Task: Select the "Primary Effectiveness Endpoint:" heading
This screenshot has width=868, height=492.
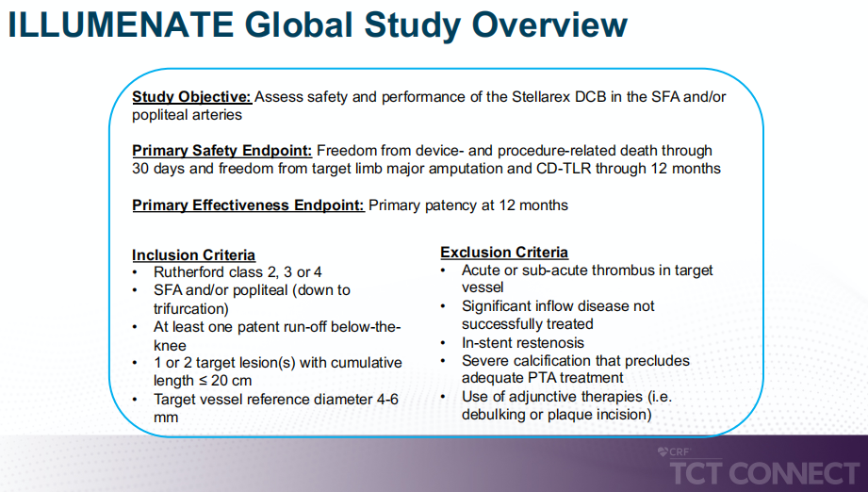Action: tap(248, 205)
